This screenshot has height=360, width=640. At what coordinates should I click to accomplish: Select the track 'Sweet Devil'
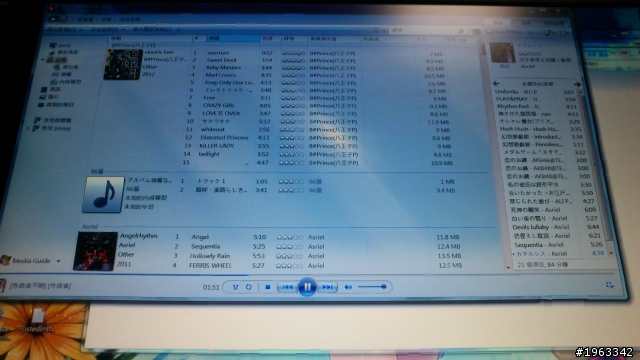221,60
